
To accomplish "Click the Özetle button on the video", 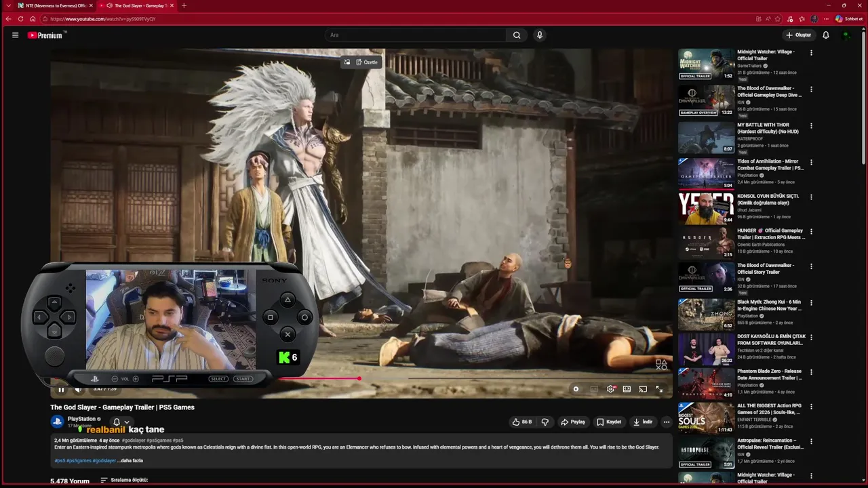I will click(x=367, y=62).
